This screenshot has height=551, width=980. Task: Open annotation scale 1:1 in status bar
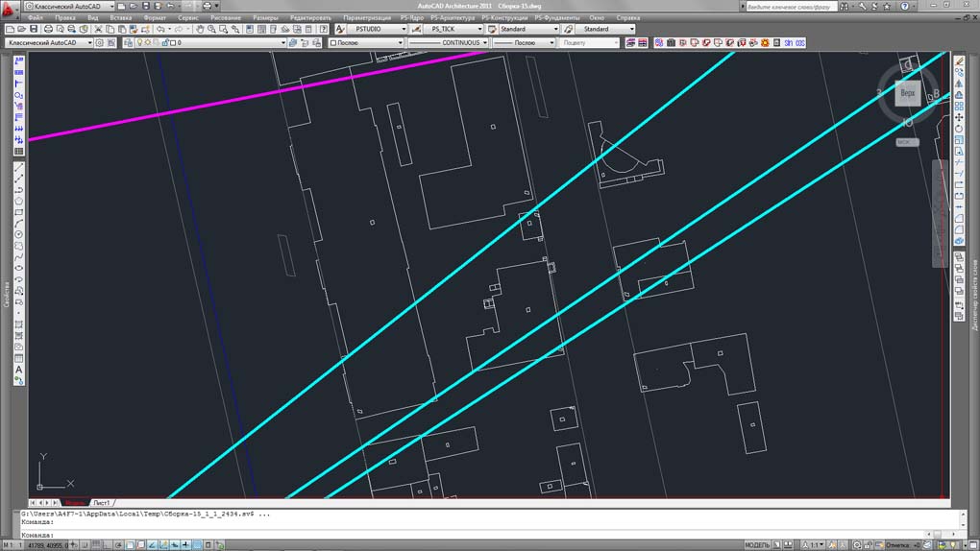(x=815, y=545)
